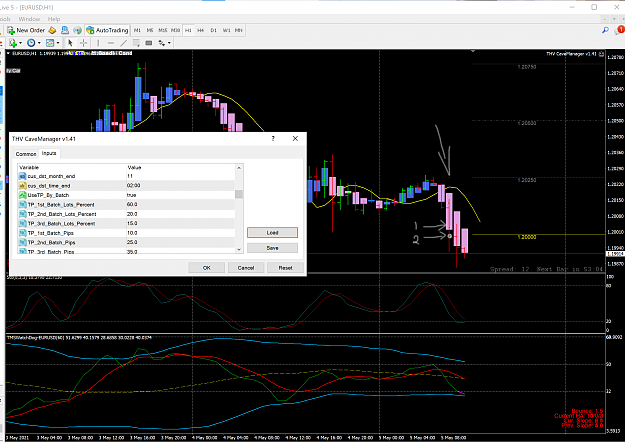The height and width of the screenshot is (442, 625).
Task: Select the UseTP_By_Batch variable row
Action: pos(126,195)
